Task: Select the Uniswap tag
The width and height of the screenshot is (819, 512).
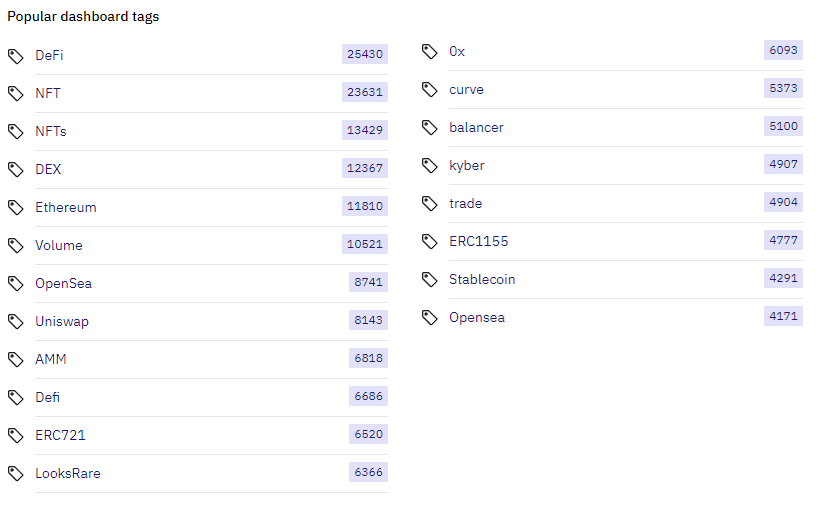Action: point(62,321)
